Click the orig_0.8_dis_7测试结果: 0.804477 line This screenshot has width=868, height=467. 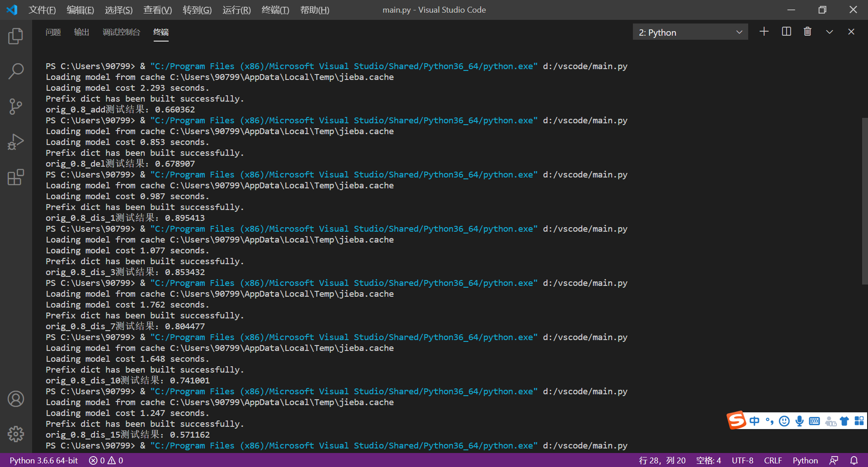click(x=125, y=326)
